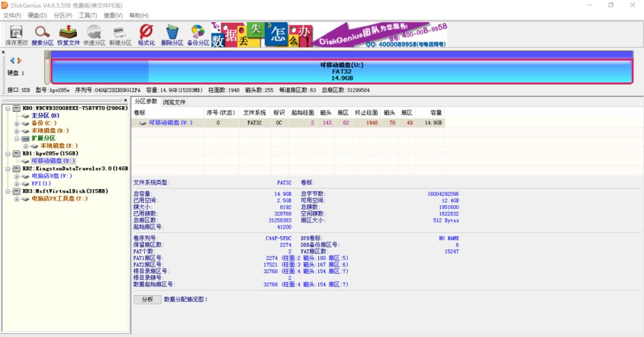Click the 起始柱面 column header
The height and width of the screenshot is (337, 644).
pyautogui.click(x=303, y=113)
